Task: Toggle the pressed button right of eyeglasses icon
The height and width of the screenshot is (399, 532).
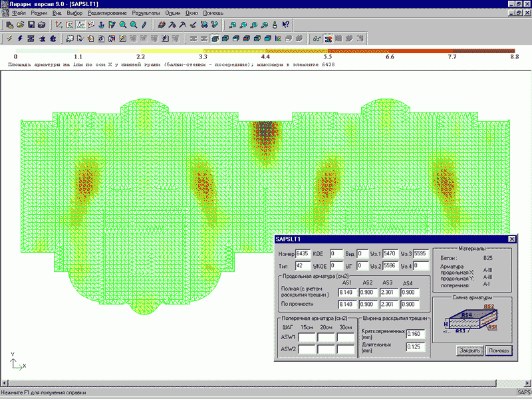Action: pyautogui.click(x=329, y=39)
